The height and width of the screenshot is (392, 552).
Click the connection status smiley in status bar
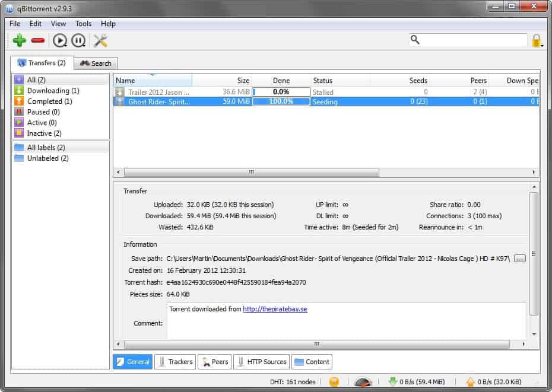334,381
